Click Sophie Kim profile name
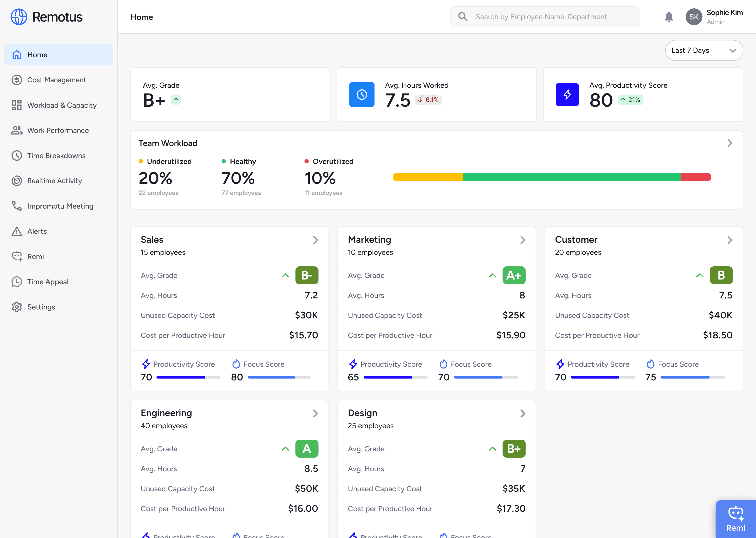Image resolution: width=756 pixels, height=538 pixels. (x=724, y=13)
